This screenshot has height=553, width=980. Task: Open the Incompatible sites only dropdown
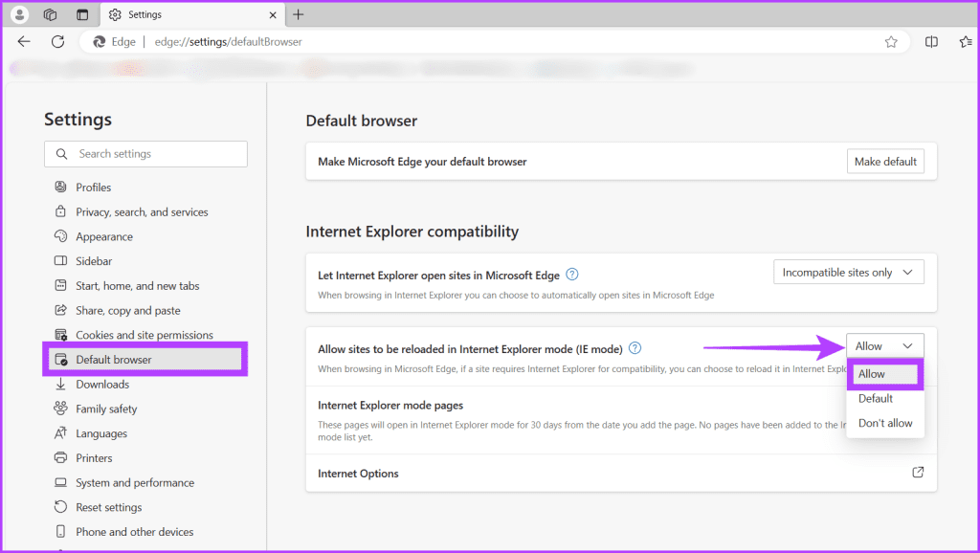pyautogui.click(x=848, y=272)
